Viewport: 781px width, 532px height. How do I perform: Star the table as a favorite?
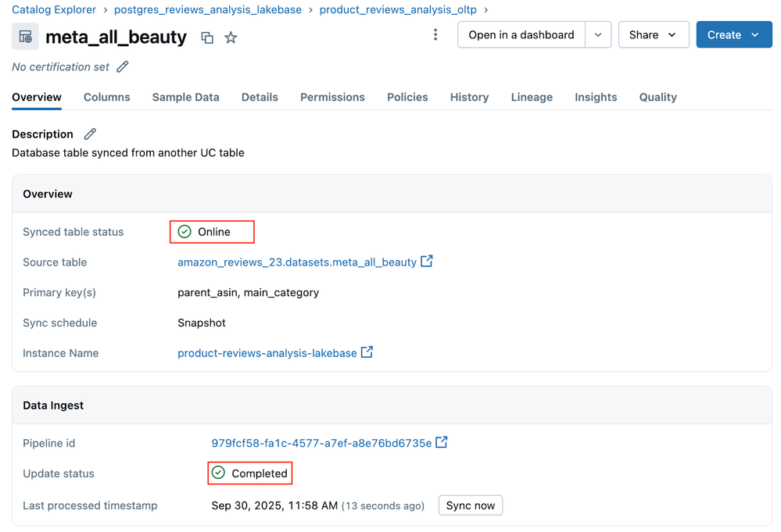231,37
